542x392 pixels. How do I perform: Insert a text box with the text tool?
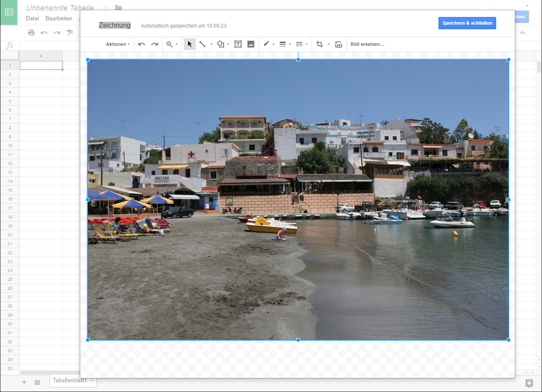[x=238, y=44]
